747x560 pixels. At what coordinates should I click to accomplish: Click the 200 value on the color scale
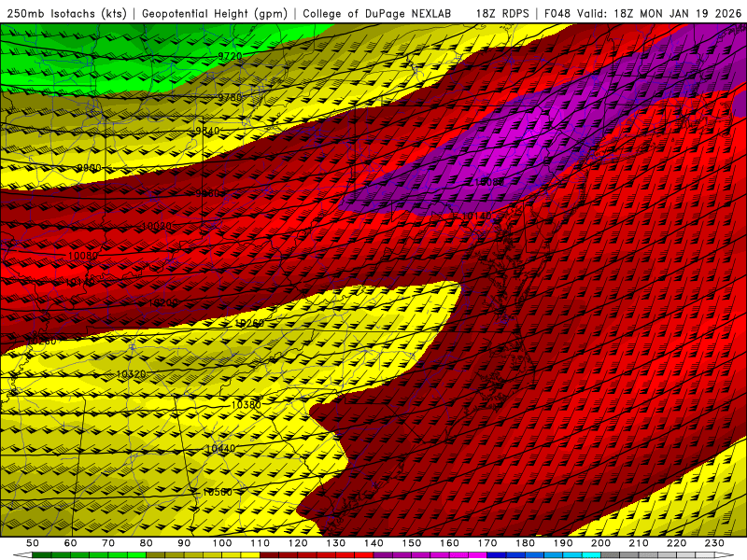click(600, 543)
